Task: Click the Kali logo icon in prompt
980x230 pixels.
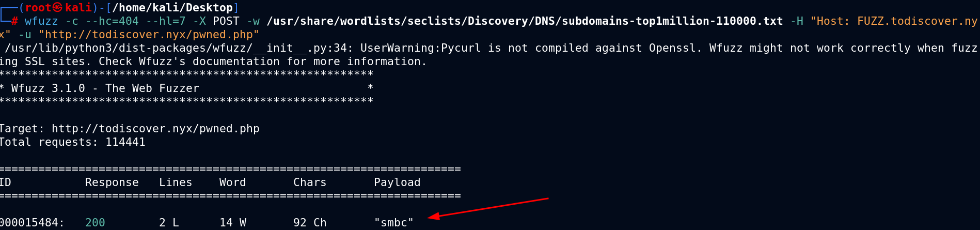Action: coord(57,8)
